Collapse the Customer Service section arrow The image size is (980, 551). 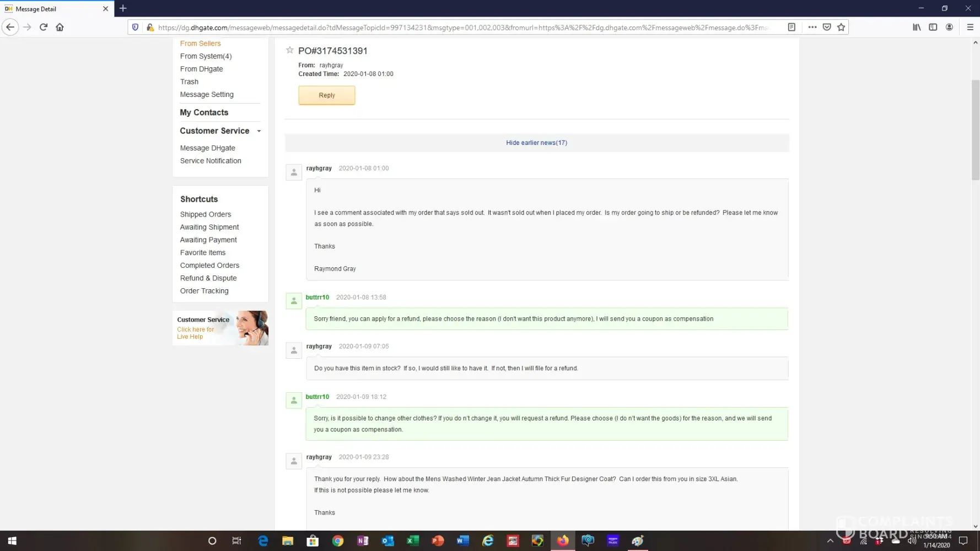pyautogui.click(x=259, y=131)
